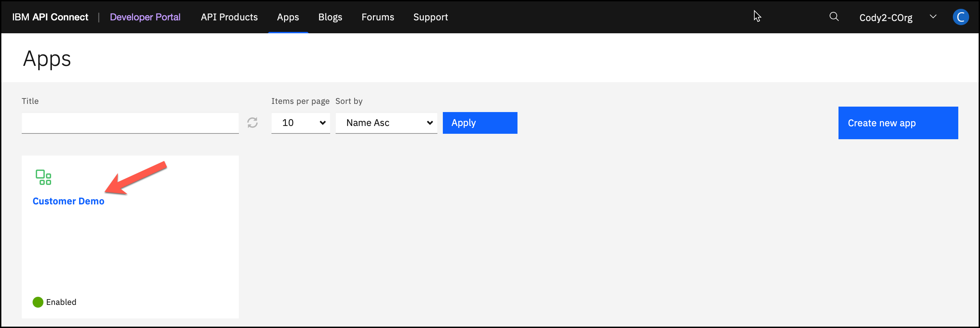Click the green Enabled status dot

[38, 302]
